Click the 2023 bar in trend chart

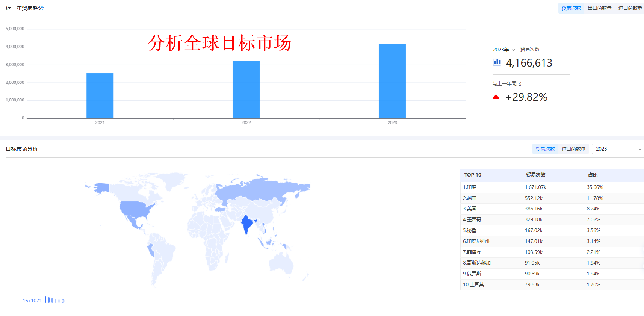(392, 81)
